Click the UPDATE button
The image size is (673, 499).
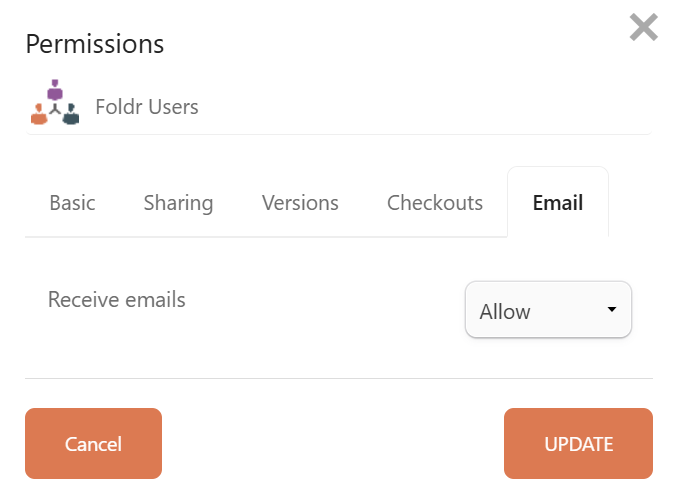pos(578,444)
